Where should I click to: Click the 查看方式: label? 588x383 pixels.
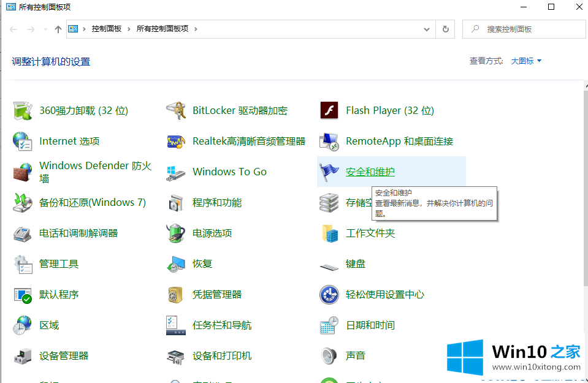click(x=486, y=61)
